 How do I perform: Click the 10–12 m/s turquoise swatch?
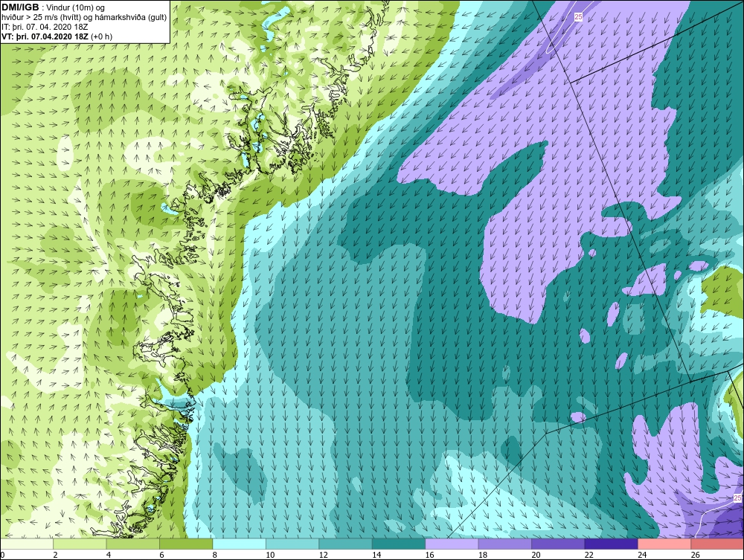(x=292, y=544)
